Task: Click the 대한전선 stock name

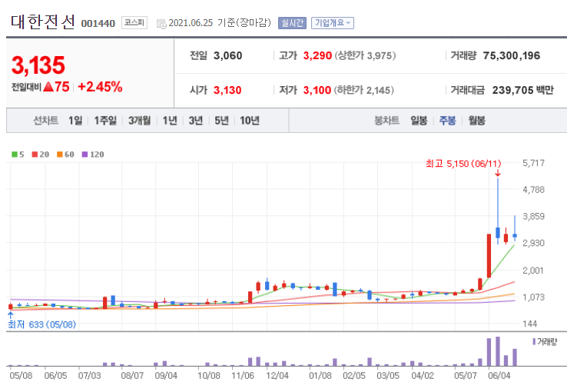Action: pyautogui.click(x=43, y=22)
